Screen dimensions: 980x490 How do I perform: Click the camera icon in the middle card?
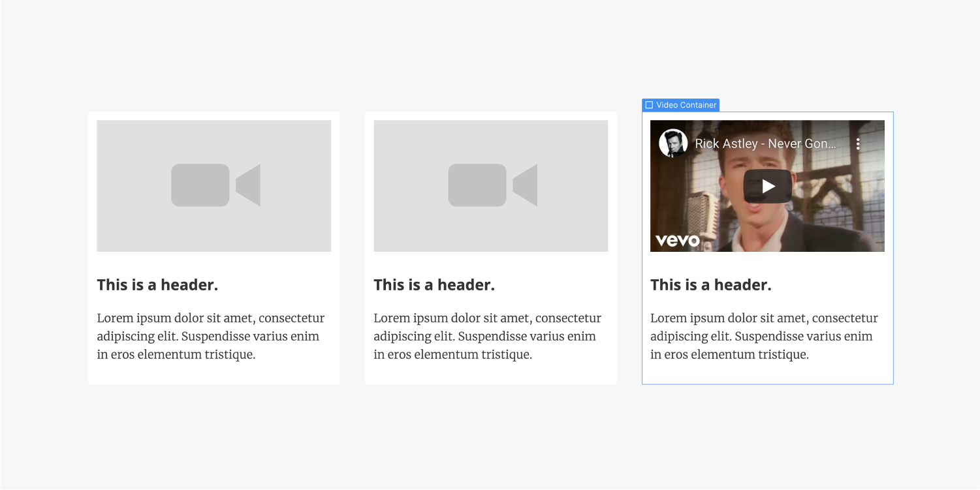(x=492, y=185)
